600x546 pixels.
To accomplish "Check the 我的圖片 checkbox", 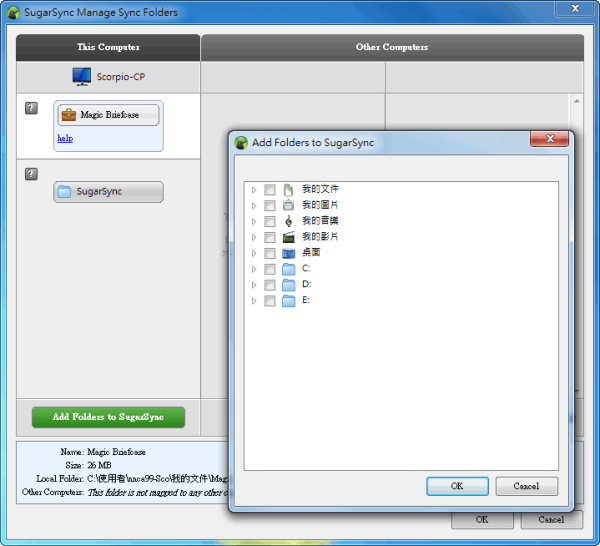I will pyautogui.click(x=270, y=205).
